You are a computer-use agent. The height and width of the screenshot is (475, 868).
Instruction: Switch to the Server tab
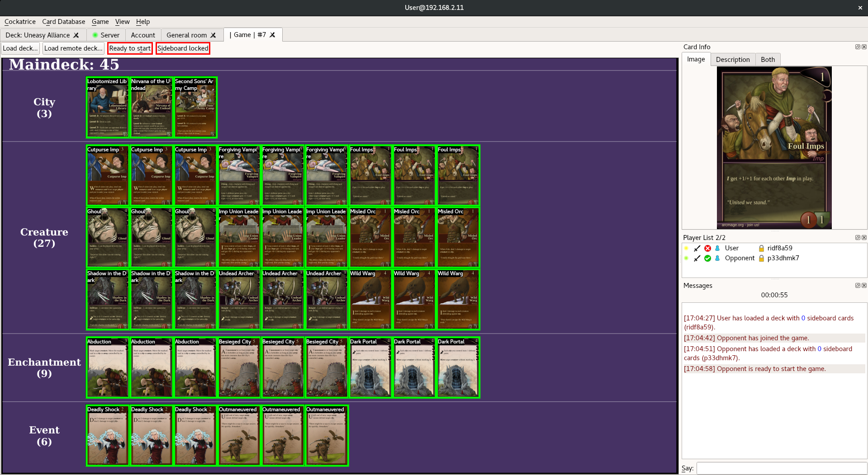pos(106,35)
